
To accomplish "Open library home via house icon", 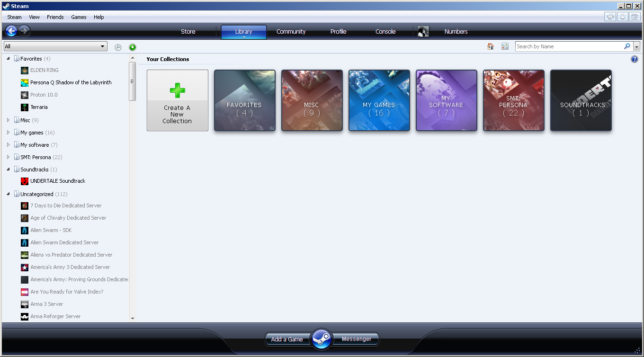I will [491, 46].
